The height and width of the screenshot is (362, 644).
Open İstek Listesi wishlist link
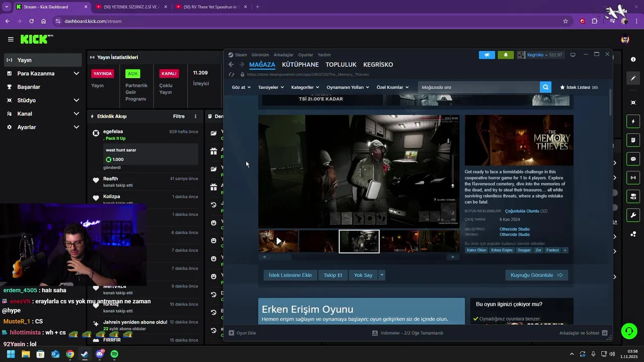point(579,87)
